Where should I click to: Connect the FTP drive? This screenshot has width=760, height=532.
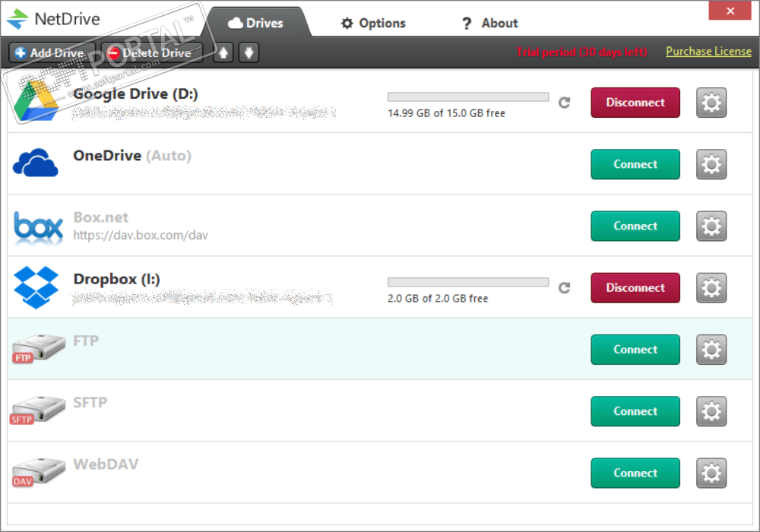point(635,350)
